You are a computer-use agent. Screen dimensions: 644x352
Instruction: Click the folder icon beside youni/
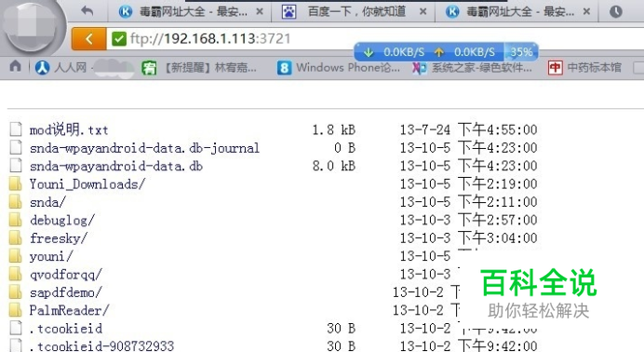coord(15,256)
